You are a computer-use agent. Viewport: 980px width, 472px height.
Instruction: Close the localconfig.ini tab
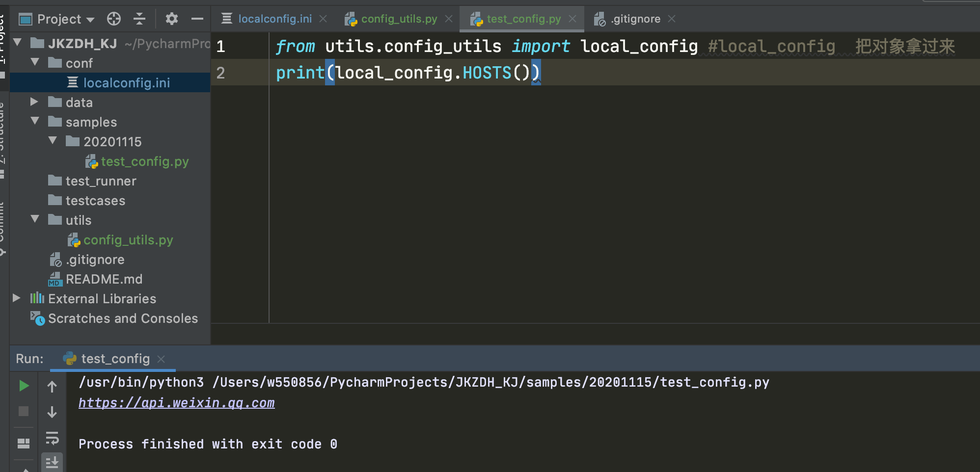(x=323, y=19)
